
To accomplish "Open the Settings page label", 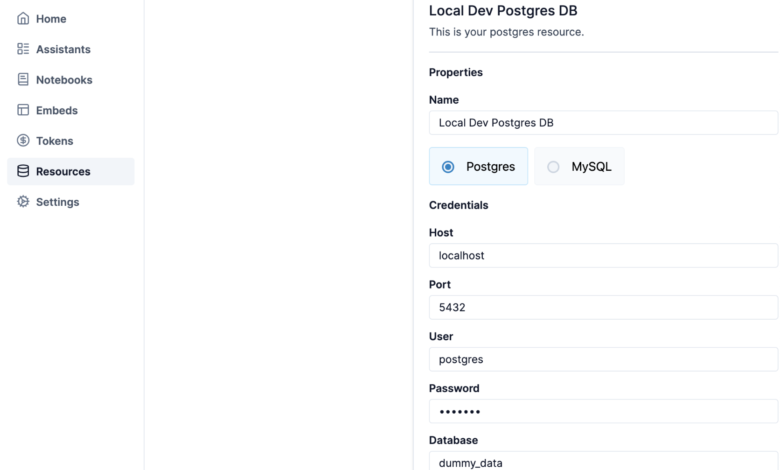I will coord(58,202).
